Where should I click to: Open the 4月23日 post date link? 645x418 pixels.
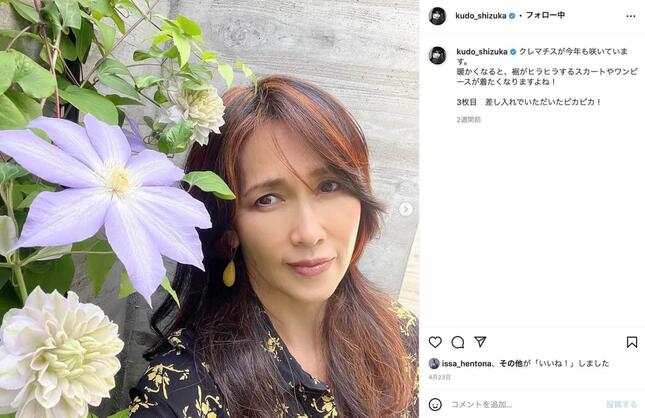pos(440,377)
